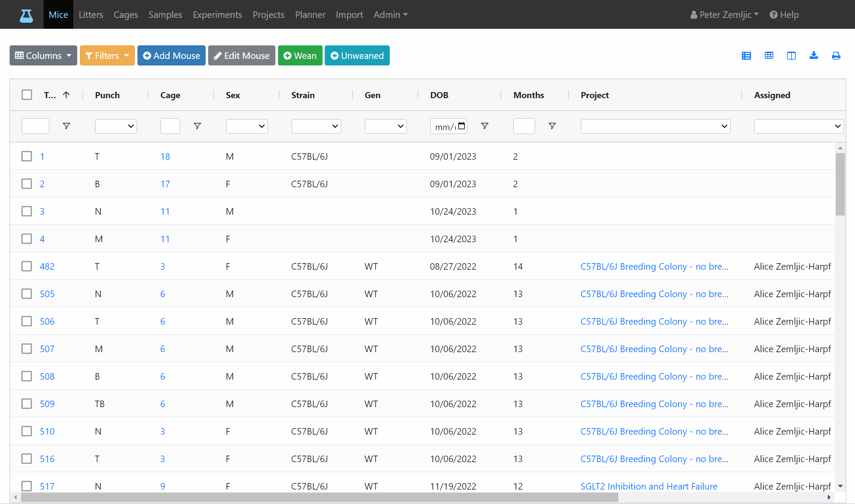Click the Add Mouse button

[172, 55]
